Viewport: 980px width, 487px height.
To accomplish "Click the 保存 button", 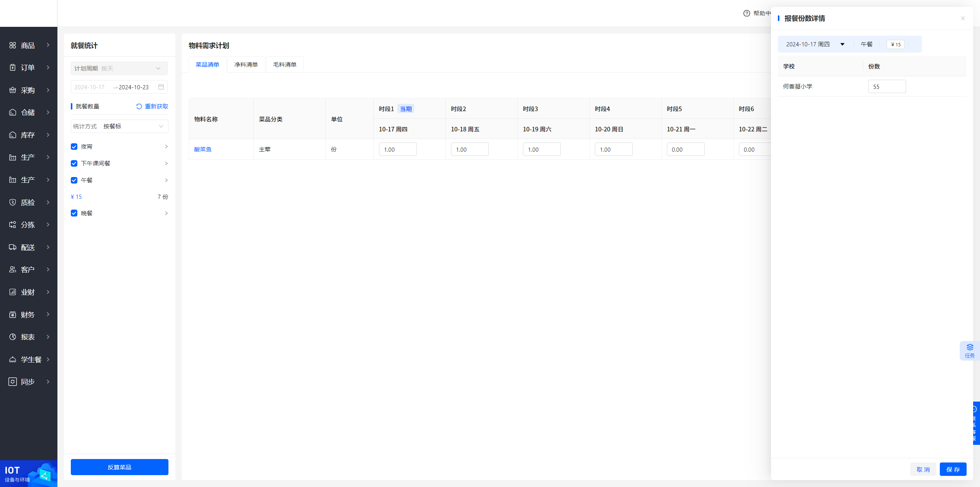I will (x=953, y=469).
